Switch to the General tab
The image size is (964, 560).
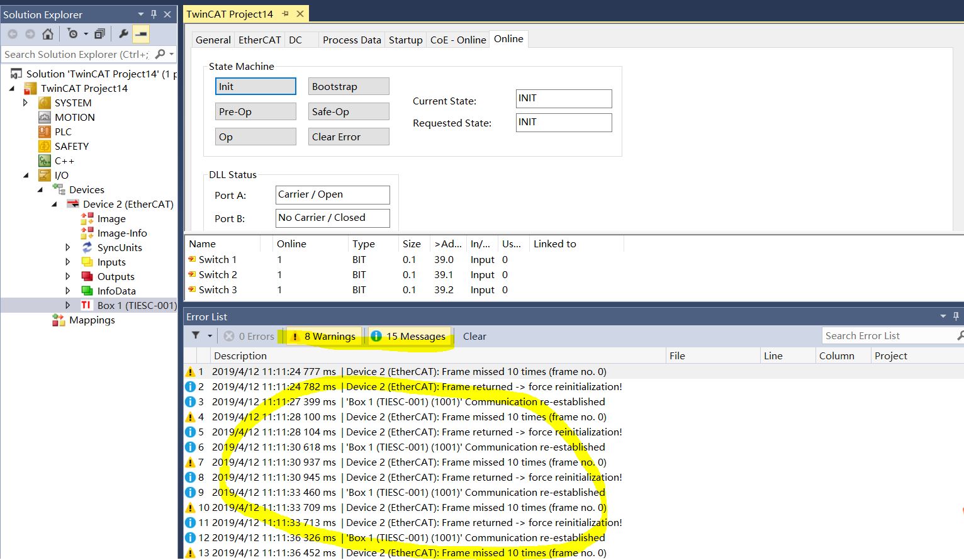[x=213, y=40]
